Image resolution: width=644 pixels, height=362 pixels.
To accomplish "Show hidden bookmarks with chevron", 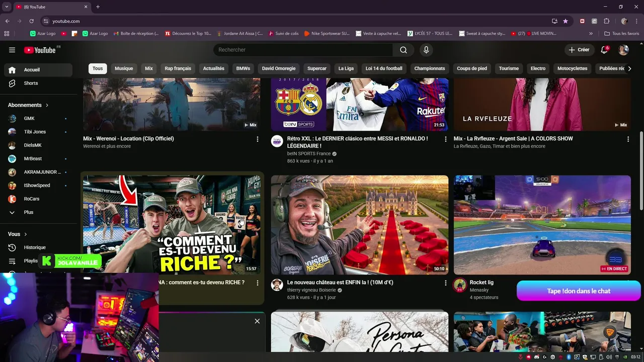I will [x=591, y=34].
